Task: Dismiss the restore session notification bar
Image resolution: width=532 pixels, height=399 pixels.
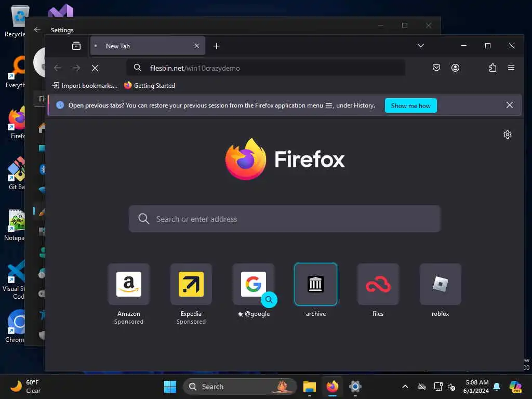Action: (x=509, y=105)
